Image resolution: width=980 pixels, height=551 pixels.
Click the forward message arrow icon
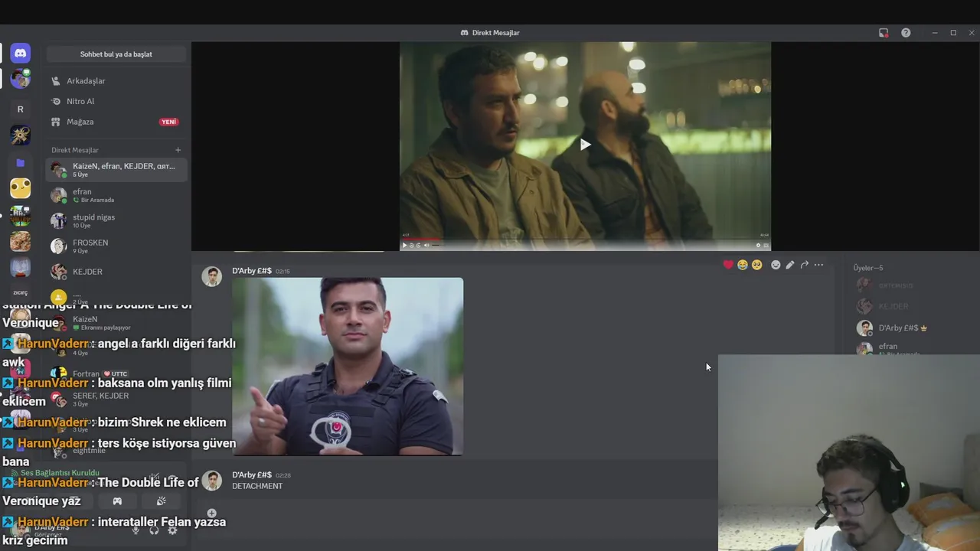pos(805,265)
